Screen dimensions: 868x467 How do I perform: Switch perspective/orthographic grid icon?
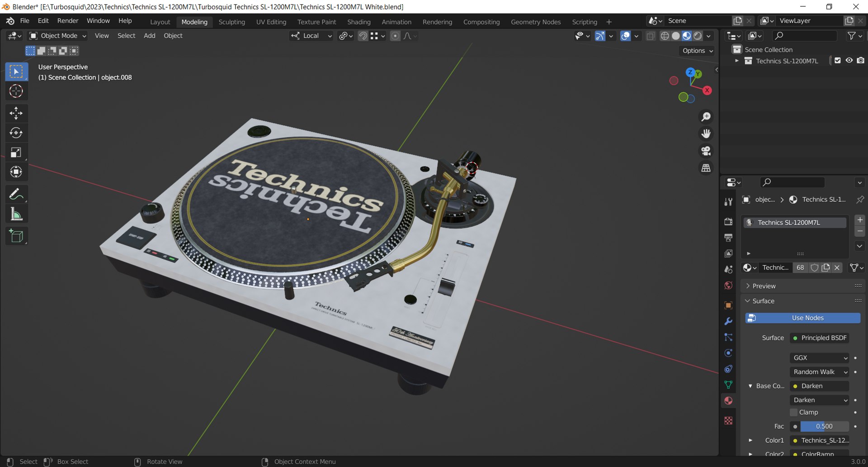coord(706,168)
